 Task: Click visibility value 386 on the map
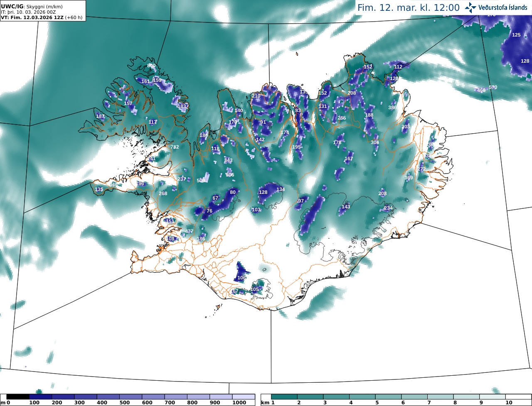point(392,108)
